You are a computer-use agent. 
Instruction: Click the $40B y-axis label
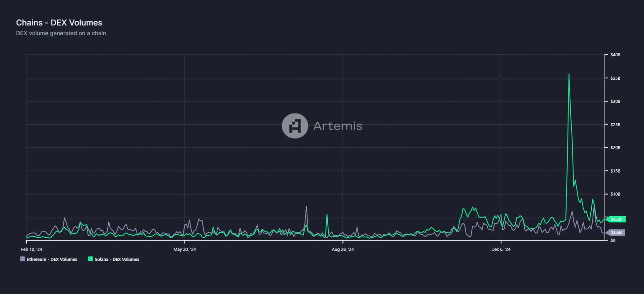click(615, 55)
